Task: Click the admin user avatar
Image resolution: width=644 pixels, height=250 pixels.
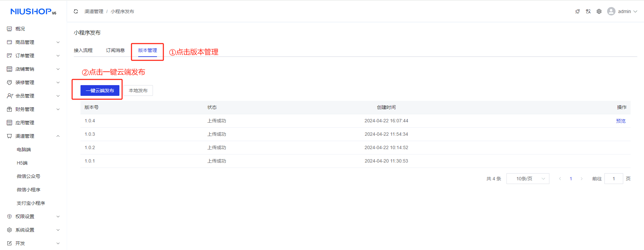Action: point(611,11)
